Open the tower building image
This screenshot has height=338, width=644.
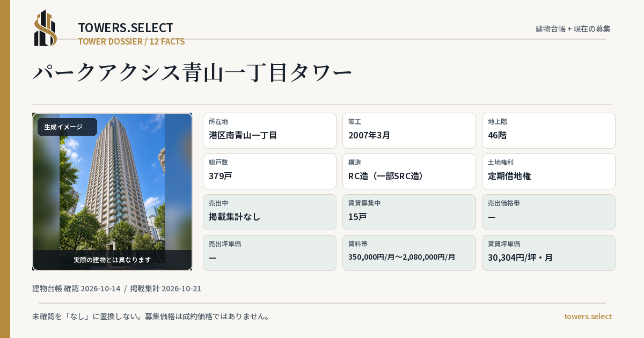(x=112, y=192)
